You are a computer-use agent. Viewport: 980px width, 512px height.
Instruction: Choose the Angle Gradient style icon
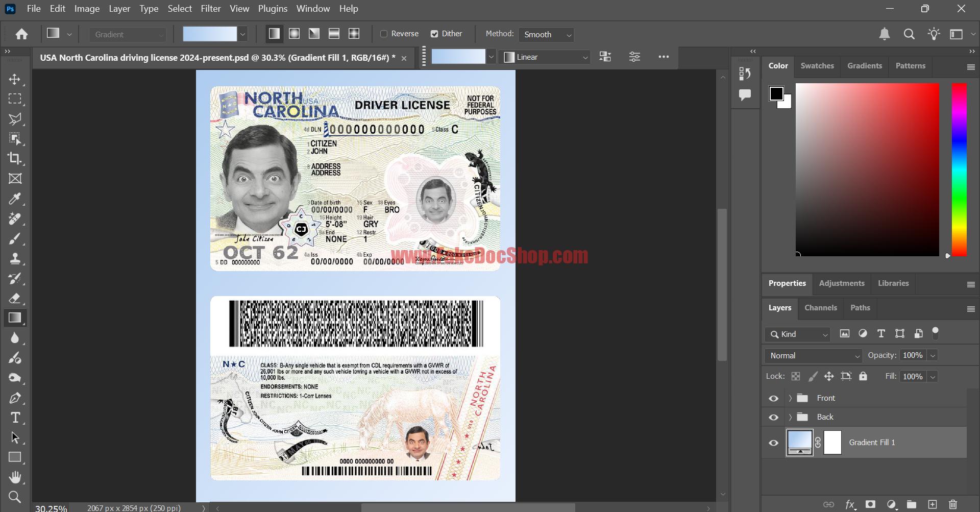[314, 34]
